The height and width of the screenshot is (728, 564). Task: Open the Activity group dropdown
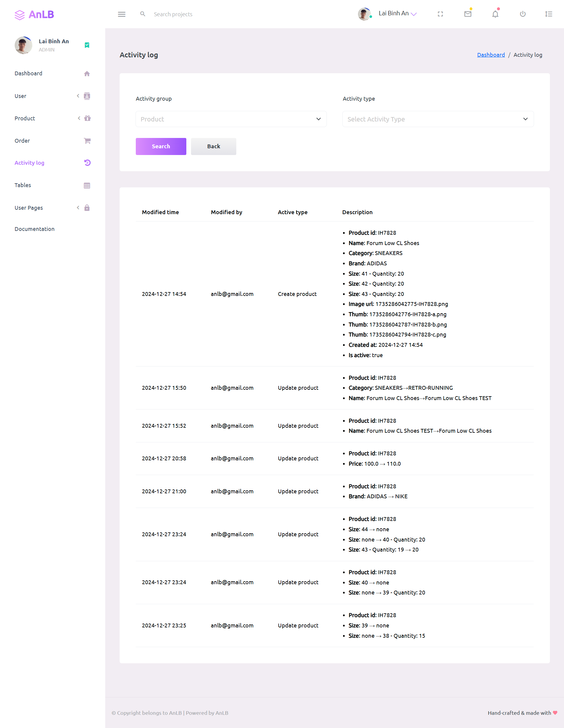click(x=231, y=119)
